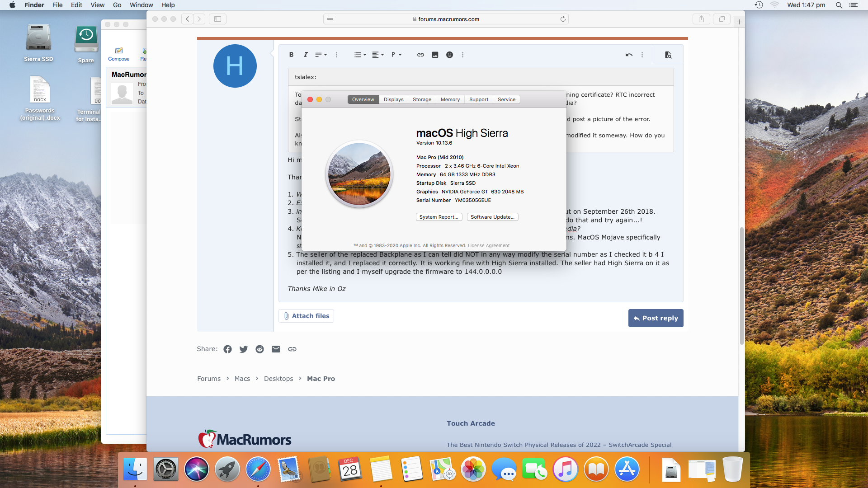Open the paragraph format dropdown

396,55
